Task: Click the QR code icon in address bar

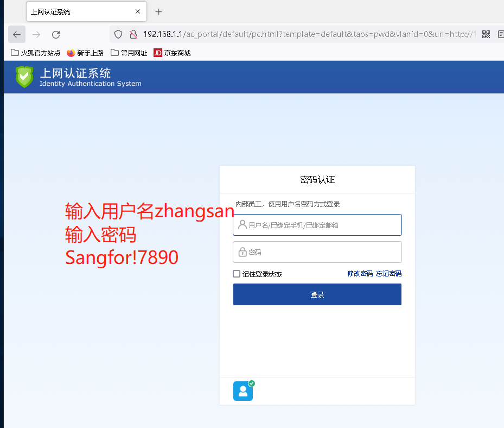Action: 486,35
